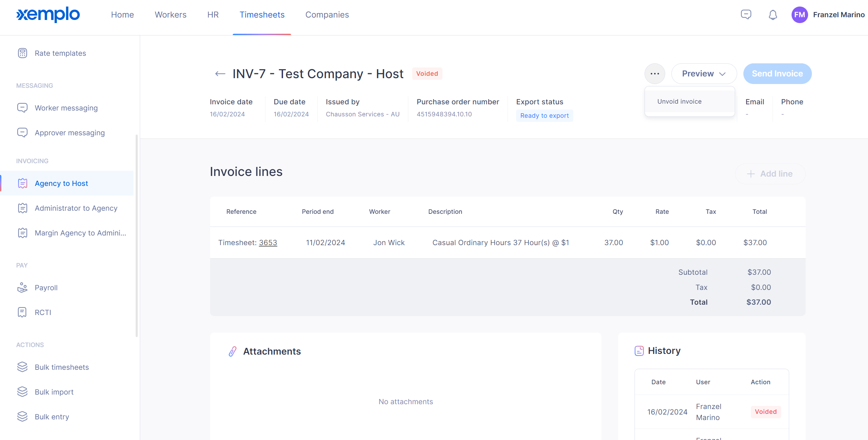The width and height of the screenshot is (868, 440).
Task: Go to the Workers tab
Action: [170, 15]
